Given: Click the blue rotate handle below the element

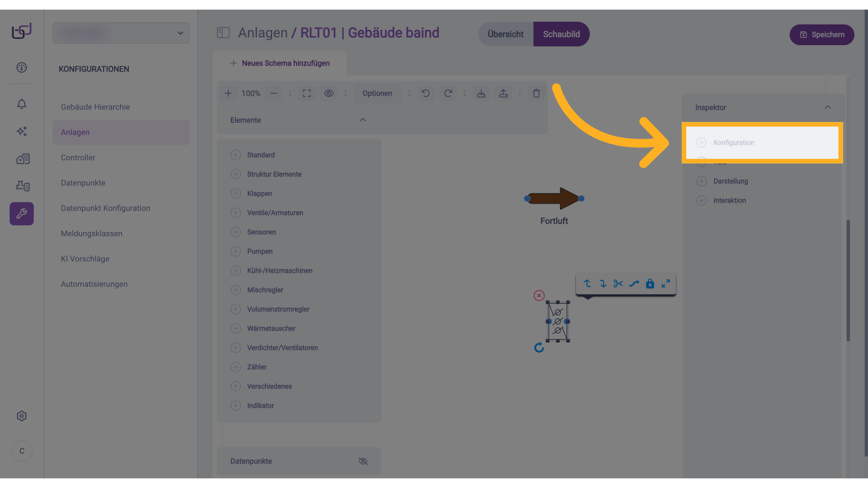Looking at the screenshot, I should pyautogui.click(x=539, y=347).
